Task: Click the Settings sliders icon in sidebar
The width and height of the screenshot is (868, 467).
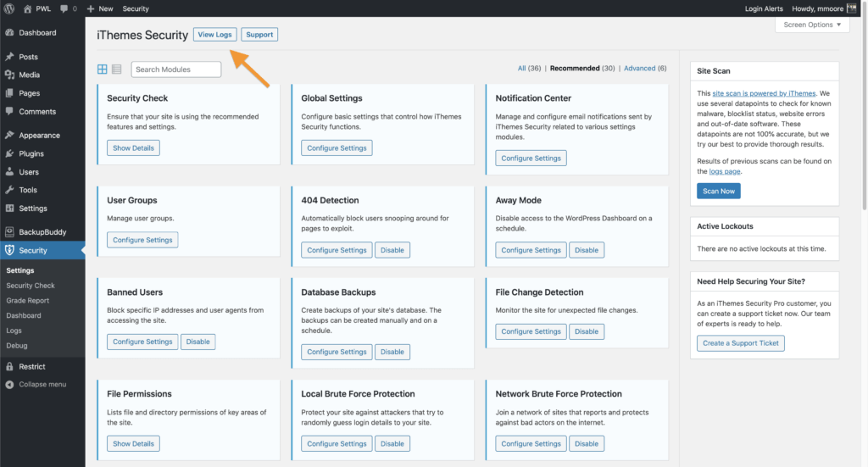Action: pos(9,208)
